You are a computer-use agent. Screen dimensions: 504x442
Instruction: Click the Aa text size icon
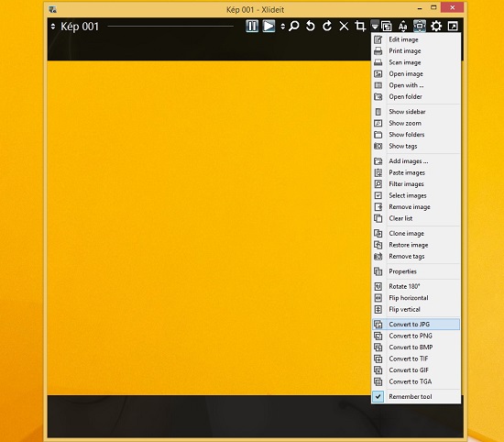(403, 26)
